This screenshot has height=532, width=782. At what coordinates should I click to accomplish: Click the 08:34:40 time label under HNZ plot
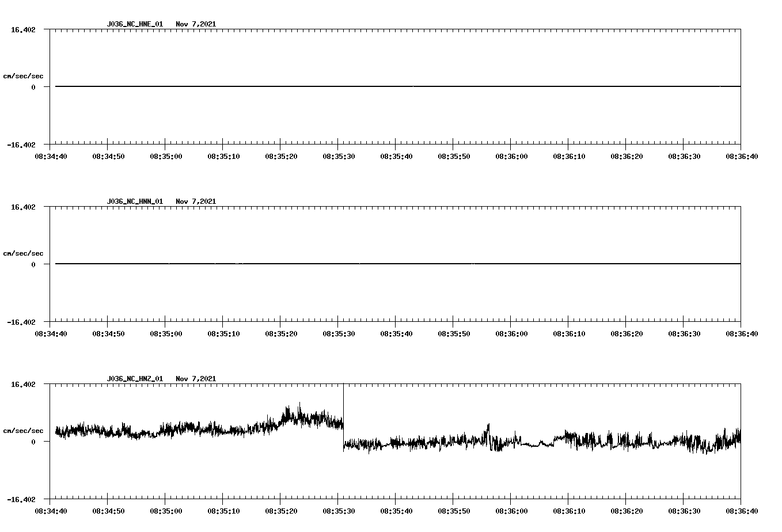[x=51, y=511]
